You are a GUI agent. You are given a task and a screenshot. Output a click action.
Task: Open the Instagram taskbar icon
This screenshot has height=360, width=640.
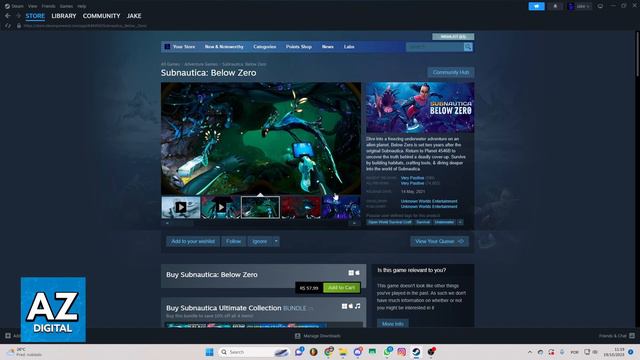402,352
